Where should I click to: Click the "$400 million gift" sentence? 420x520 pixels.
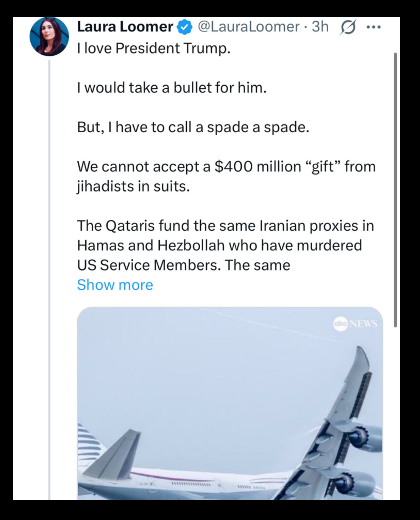(226, 176)
